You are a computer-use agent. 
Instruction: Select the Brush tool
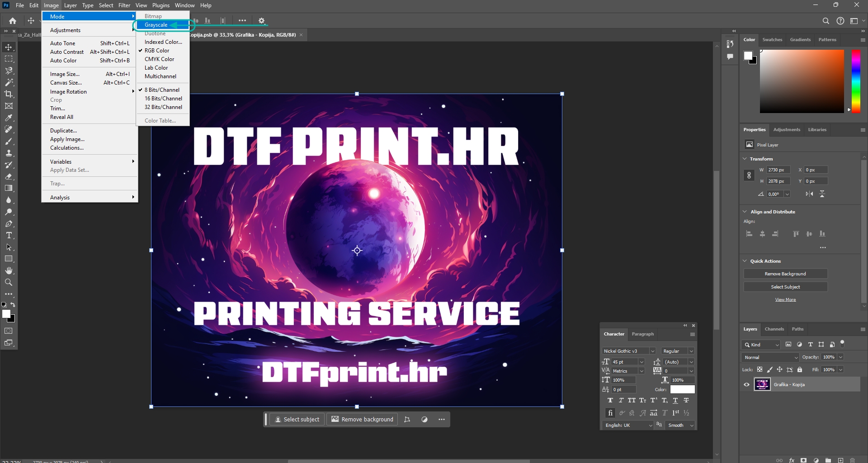coord(9,141)
